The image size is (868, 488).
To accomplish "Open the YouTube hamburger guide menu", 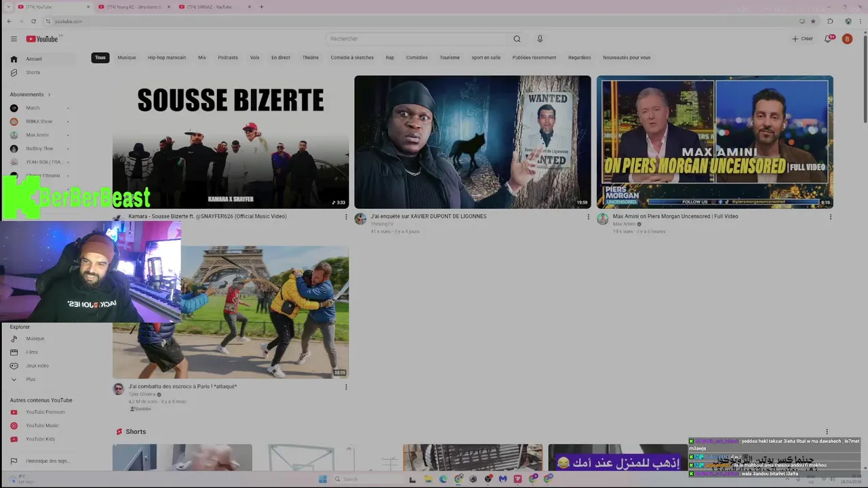I will point(14,39).
